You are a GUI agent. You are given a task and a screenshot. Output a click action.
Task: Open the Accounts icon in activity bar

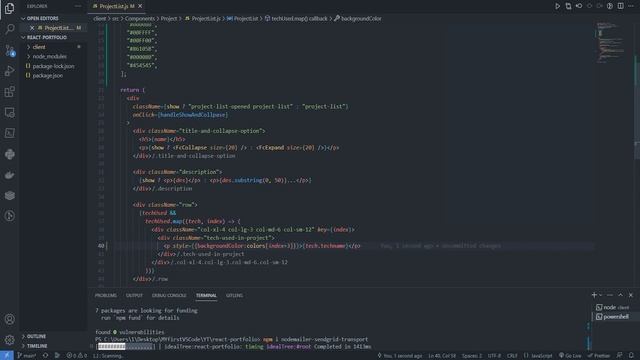coord(9,319)
